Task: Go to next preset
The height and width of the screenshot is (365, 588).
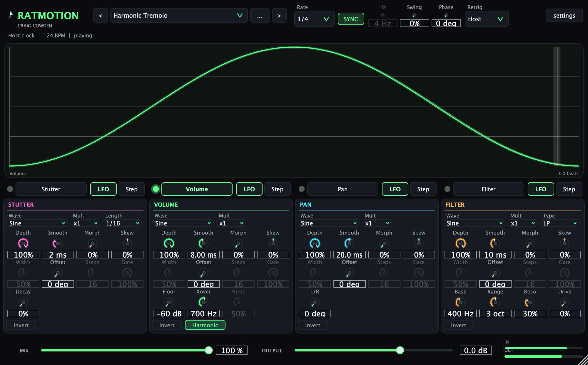Action: (x=279, y=16)
